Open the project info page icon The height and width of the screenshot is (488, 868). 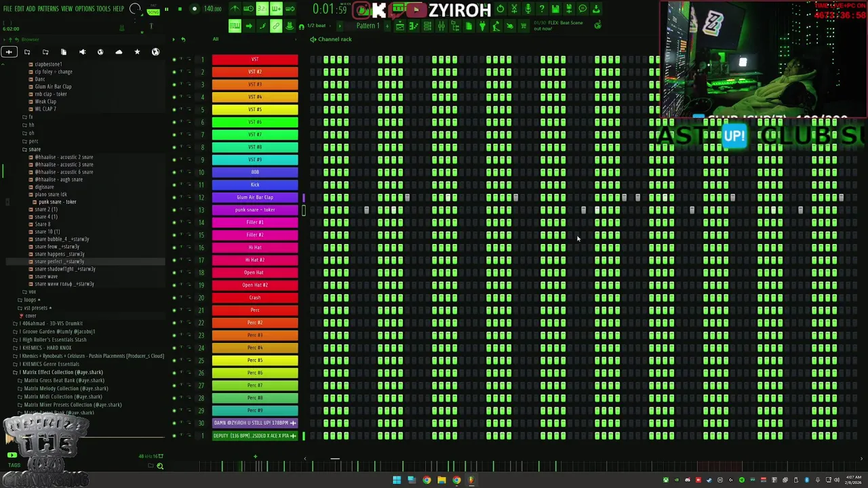click(469, 26)
